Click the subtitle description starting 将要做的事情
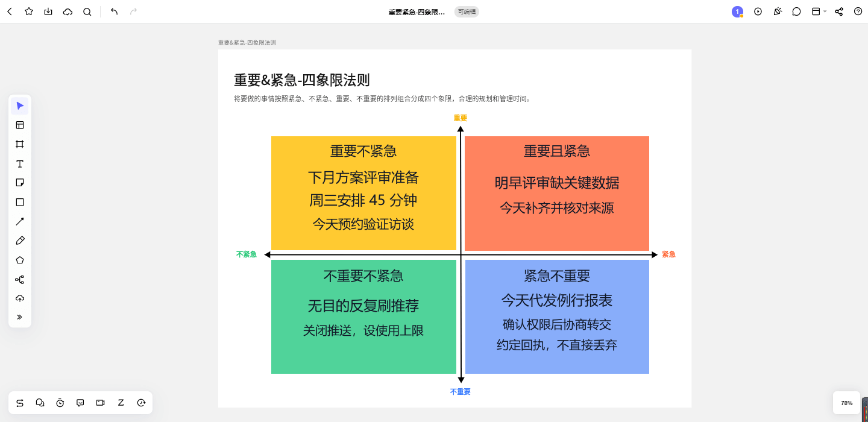The width and height of the screenshot is (868, 422). click(383, 99)
